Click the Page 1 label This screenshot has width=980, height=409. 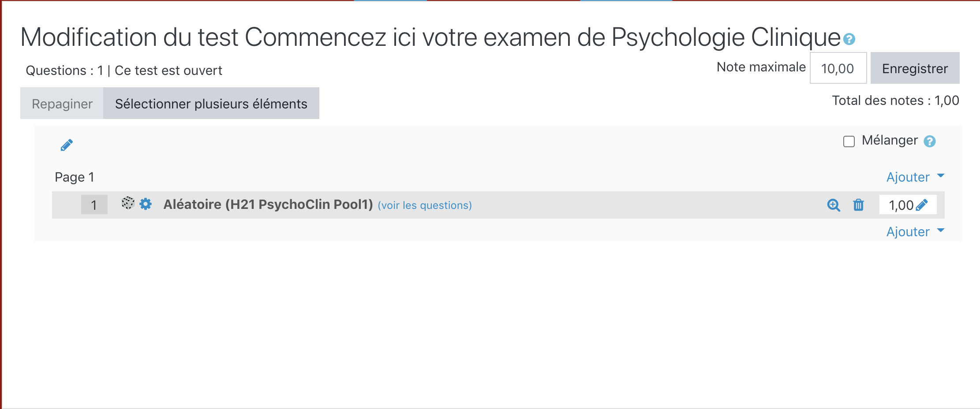pyautogui.click(x=75, y=177)
